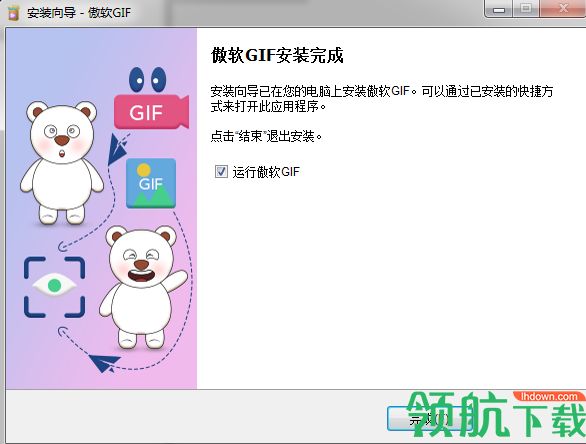Click the 完成 finish button
Screen dimensions: 586x444
pos(430,419)
